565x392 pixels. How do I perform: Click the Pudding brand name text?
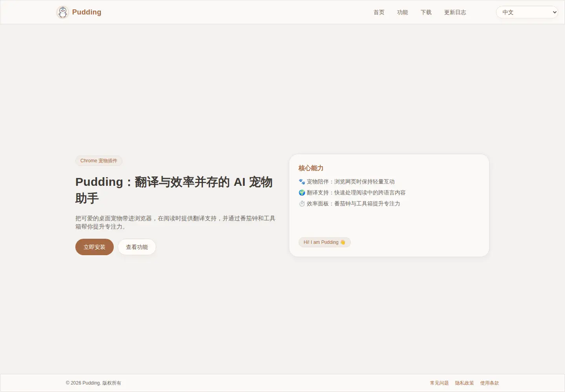click(87, 12)
